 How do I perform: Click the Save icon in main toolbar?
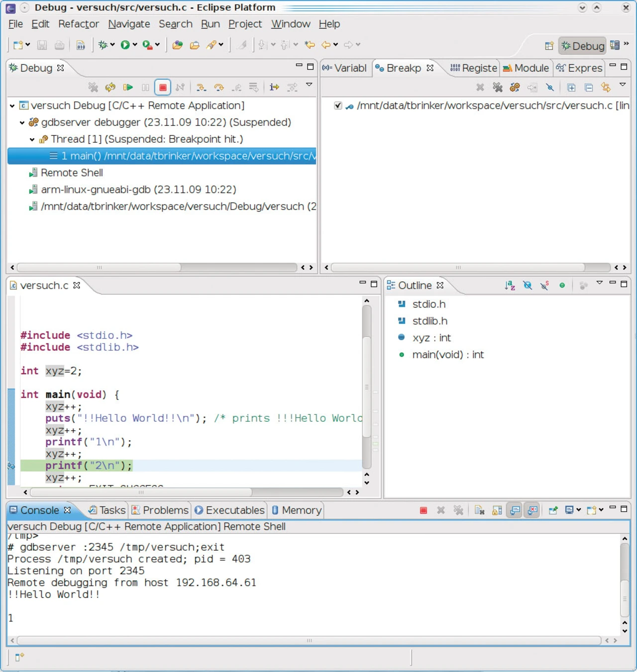click(42, 45)
